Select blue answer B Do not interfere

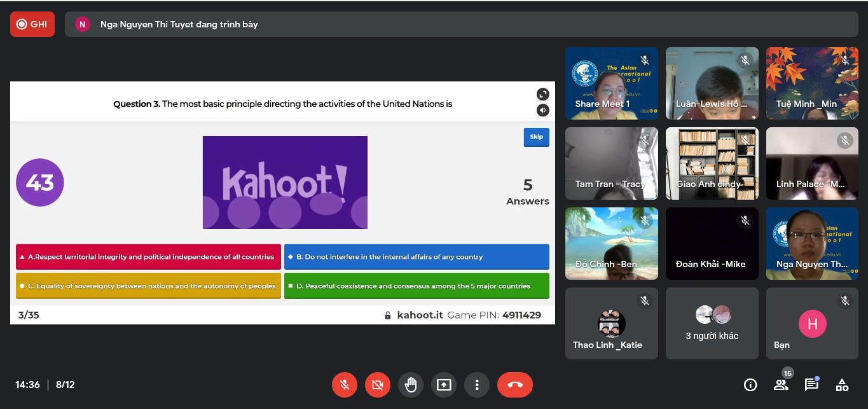[x=417, y=257]
